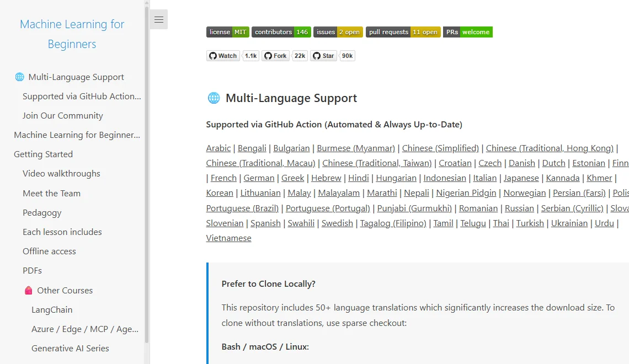629x364 pixels.
Task: Open Chinese (Traditional, Hong Kong) link
Action: (550, 148)
